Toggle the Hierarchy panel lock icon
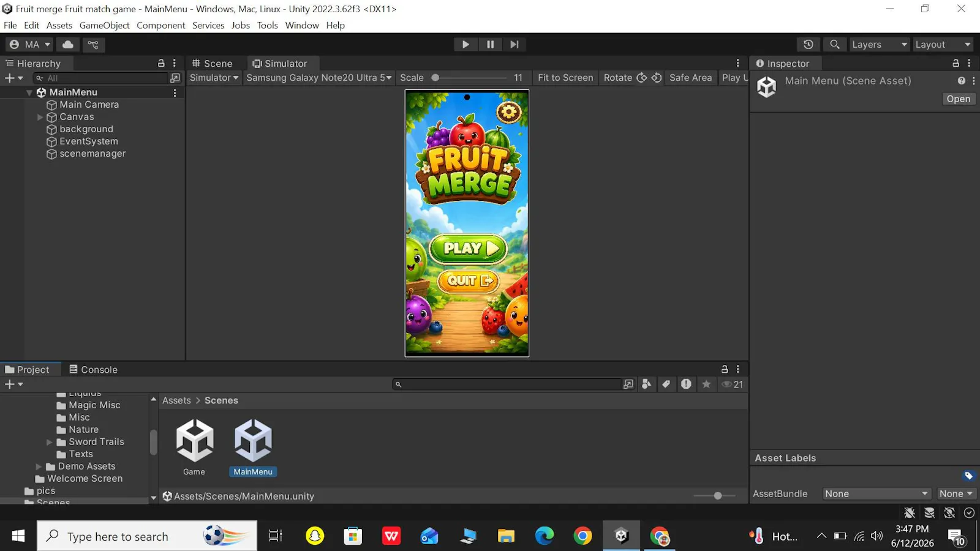The height and width of the screenshot is (551, 980). (161, 63)
